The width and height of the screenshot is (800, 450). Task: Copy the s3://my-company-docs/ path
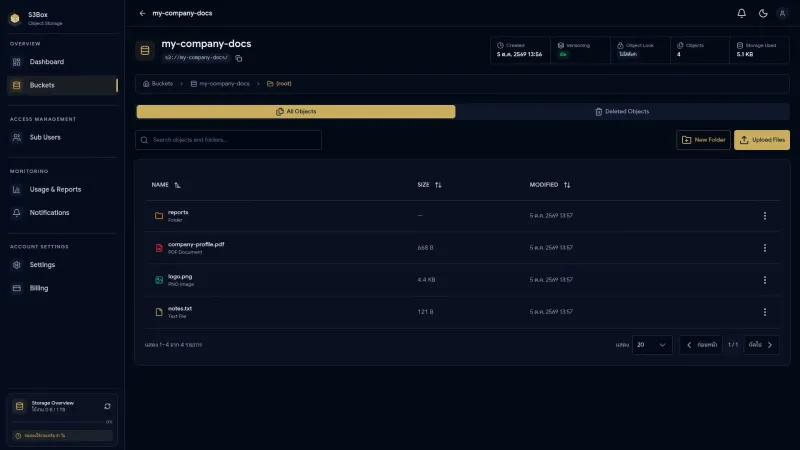pyautogui.click(x=239, y=58)
